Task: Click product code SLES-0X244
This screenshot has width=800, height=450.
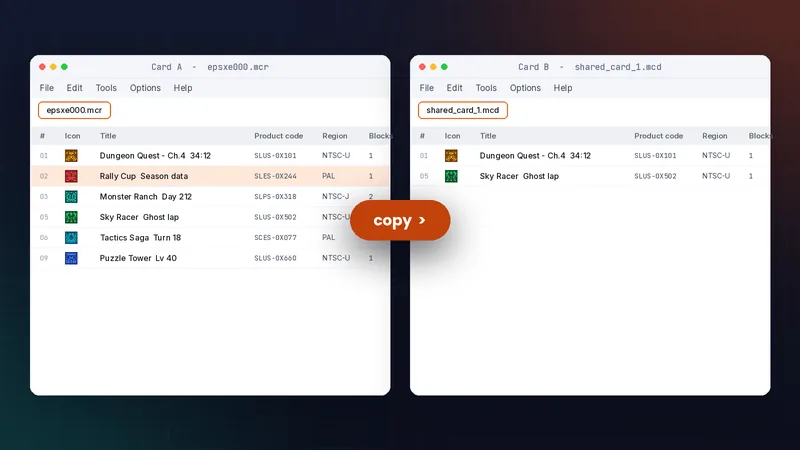Action: tap(276, 176)
